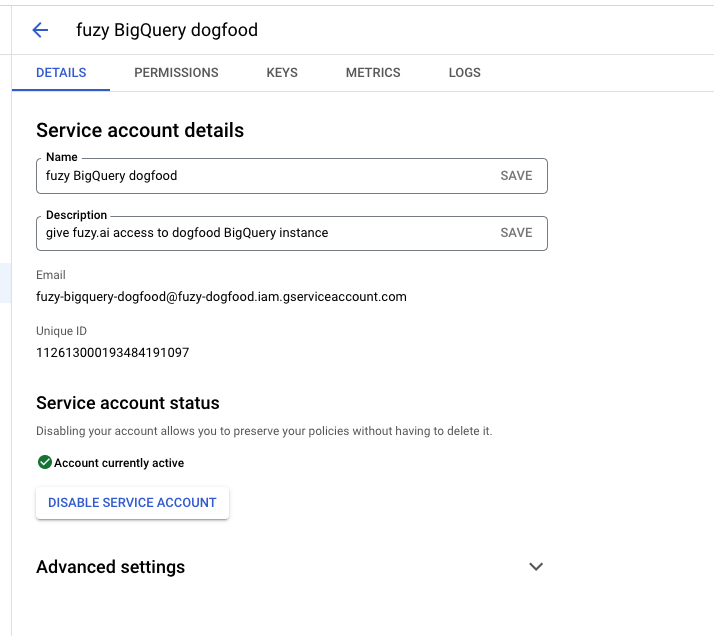Save the service account description

pos(516,233)
